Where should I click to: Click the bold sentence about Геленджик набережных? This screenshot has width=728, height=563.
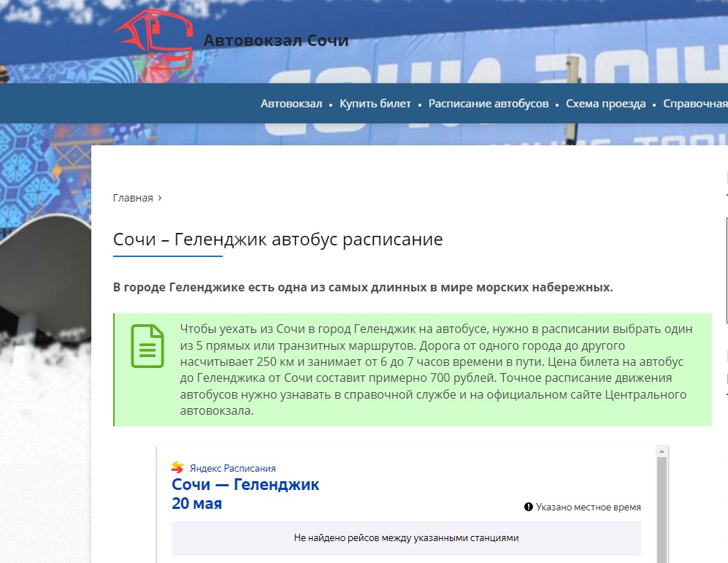click(x=363, y=287)
